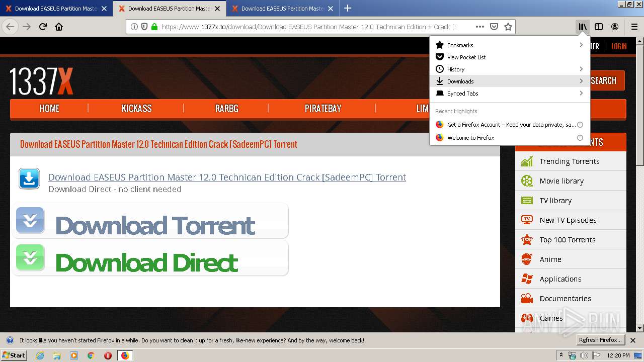Open Chrome from the taskbar
644x362 pixels.
pos(91,355)
